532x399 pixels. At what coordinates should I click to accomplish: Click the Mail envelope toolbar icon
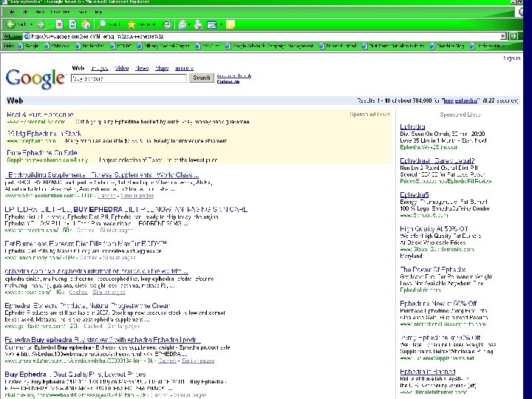[x=183, y=24]
